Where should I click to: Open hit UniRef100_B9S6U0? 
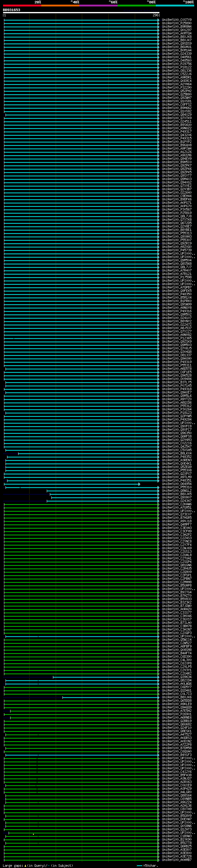click(177, 125)
